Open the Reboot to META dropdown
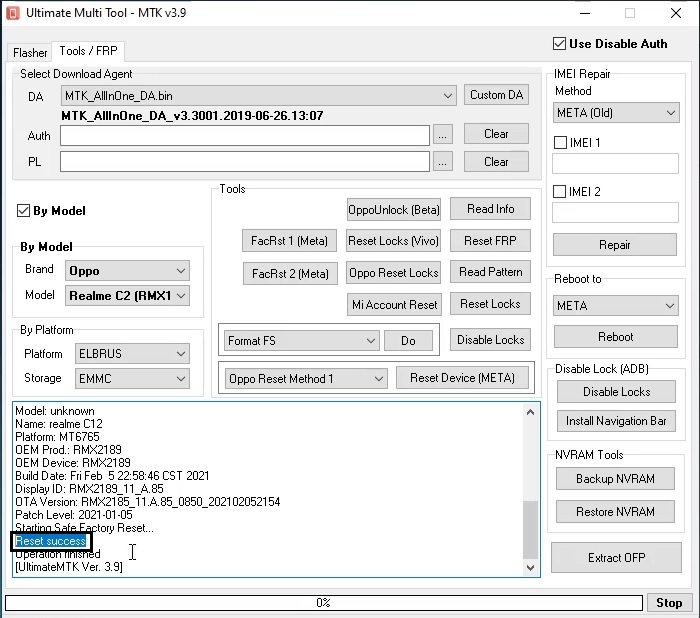This screenshot has width=700, height=618. pos(616,305)
